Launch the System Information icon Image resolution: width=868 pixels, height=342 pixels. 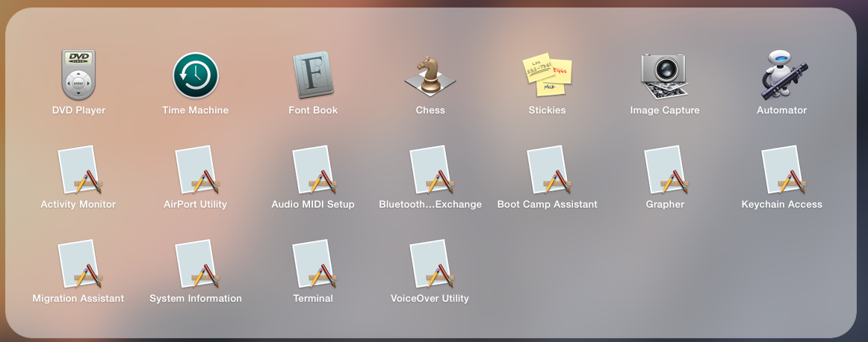click(197, 264)
